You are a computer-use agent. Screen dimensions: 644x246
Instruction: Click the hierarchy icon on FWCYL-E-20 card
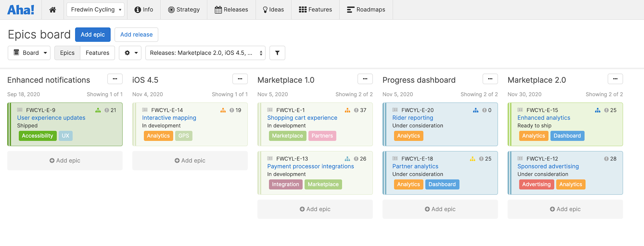pyautogui.click(x=476, y=110)
